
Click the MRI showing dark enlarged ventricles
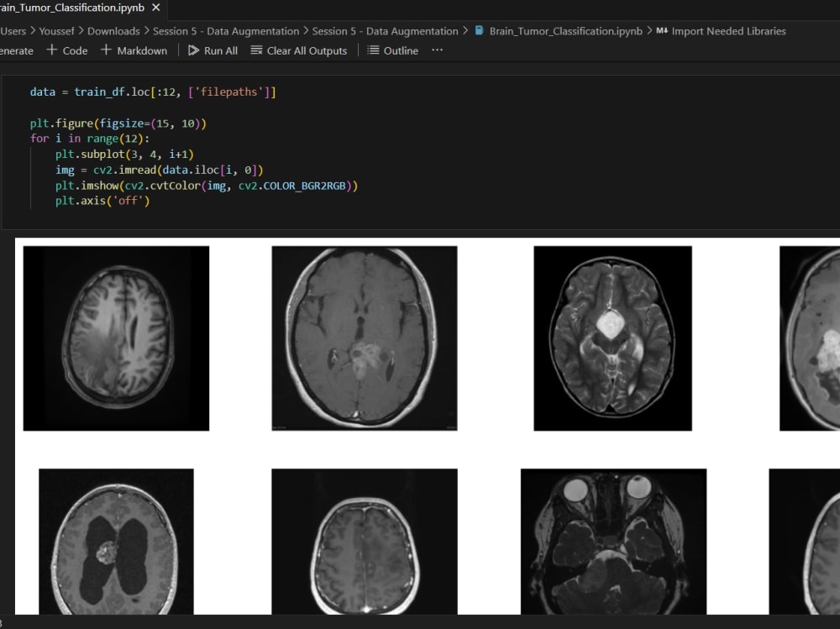coord(116,541)
